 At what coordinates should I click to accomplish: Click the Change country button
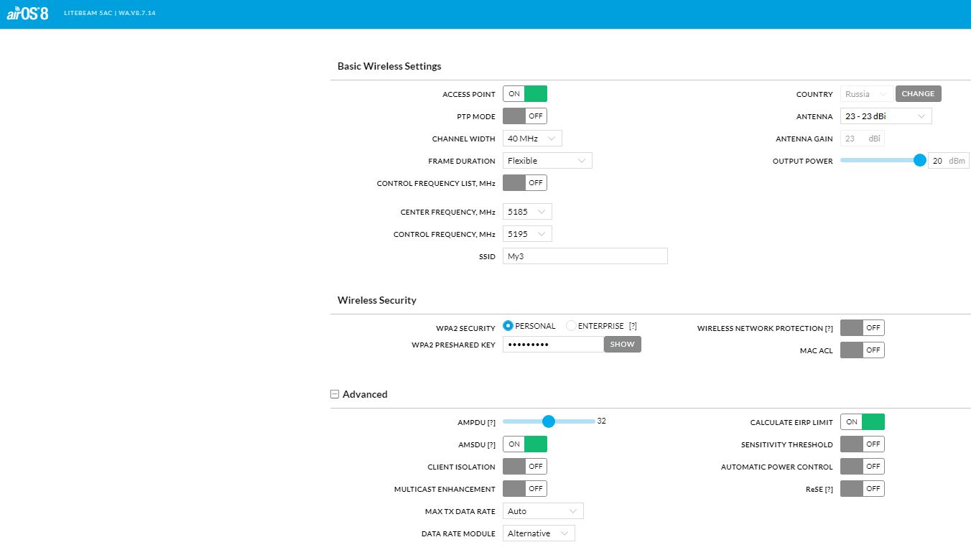918,94
